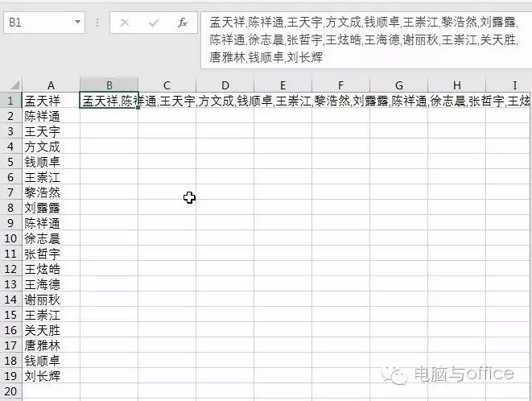Select column C header
Image resolution: width=532 pixels, height=401 pixels.
click(167, 85)
